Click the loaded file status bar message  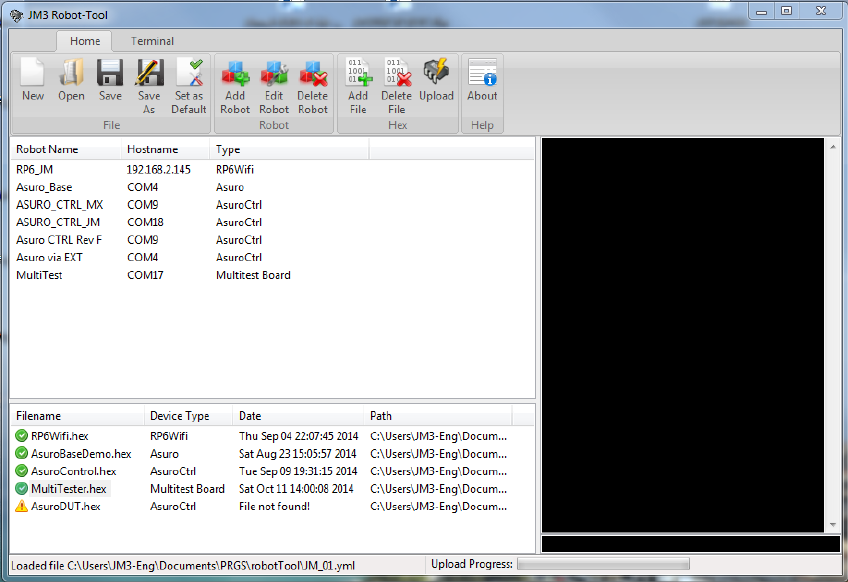pyautogui.click(x=183, y=566)
